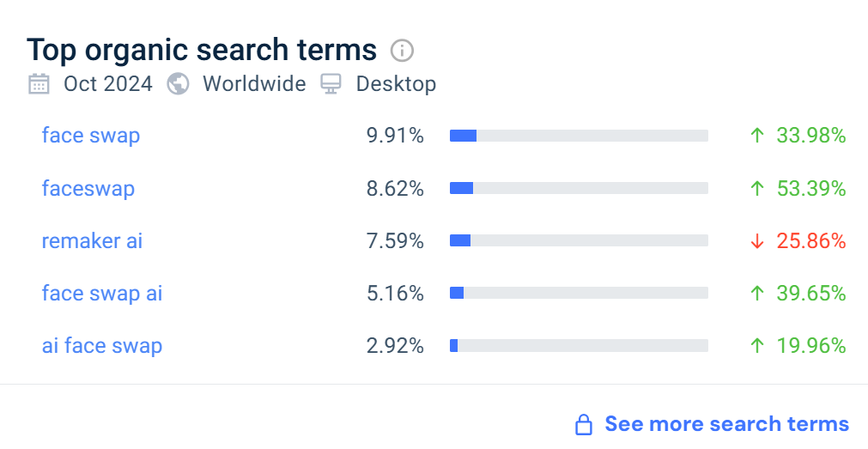Click green up arrow for face swap

[x=756, y=136]
